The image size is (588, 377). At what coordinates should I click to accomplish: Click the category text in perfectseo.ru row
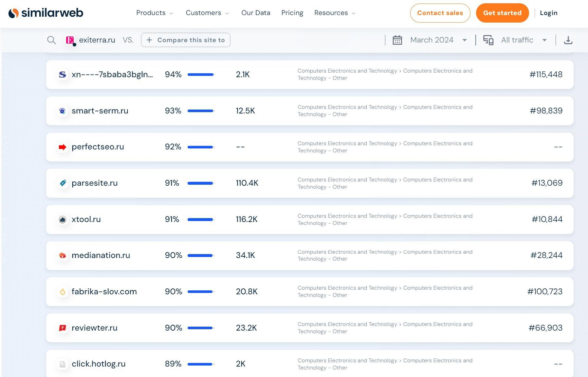point(385,147)
